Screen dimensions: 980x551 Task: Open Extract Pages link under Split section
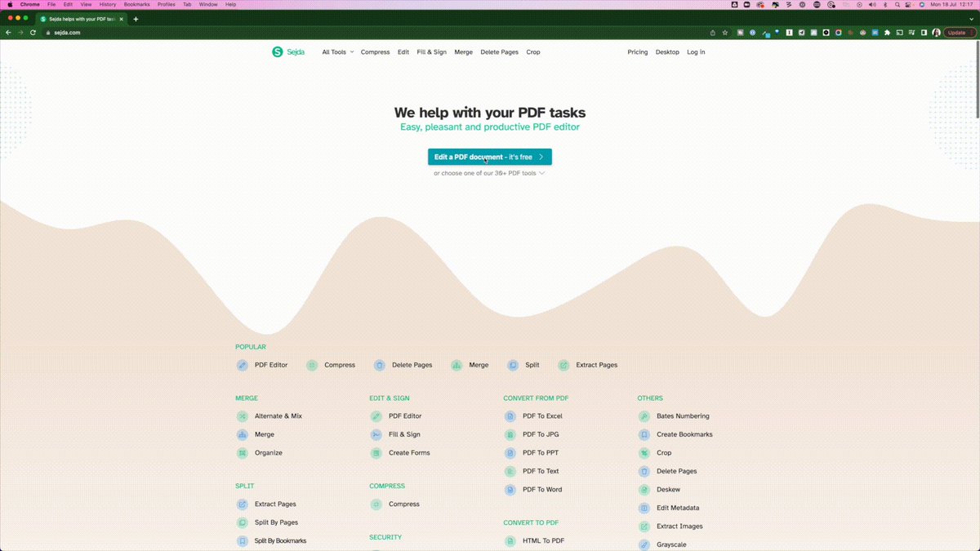coord(275,504)
